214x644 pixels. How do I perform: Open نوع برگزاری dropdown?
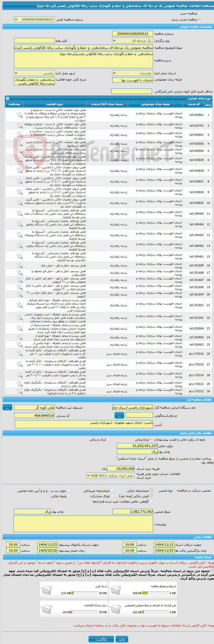[132, 41]
